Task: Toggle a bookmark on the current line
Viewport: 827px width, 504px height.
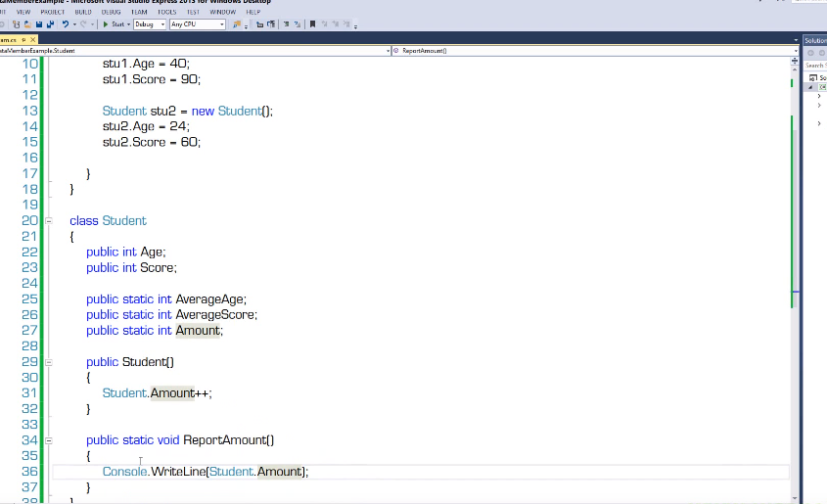Action: pos(313,24)
